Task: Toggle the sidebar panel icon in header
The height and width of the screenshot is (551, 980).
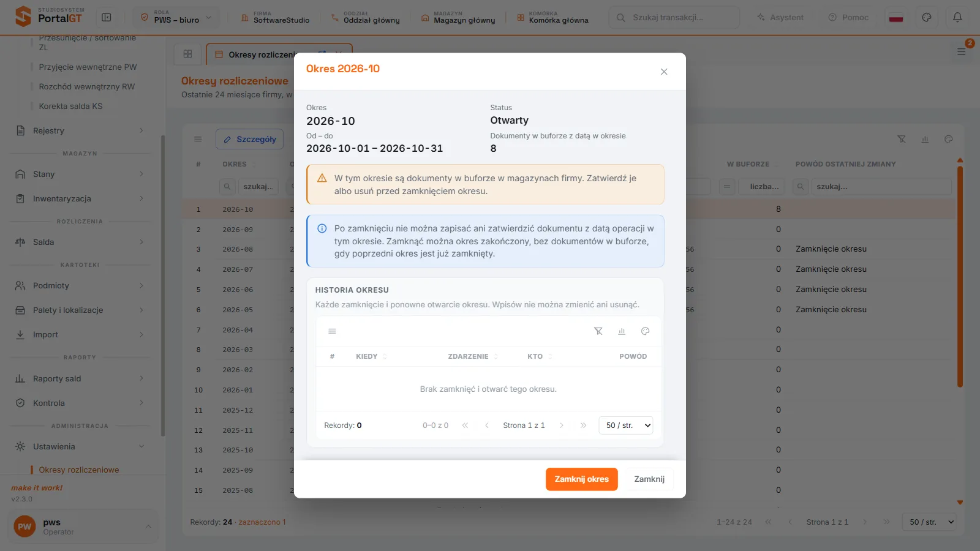Action: 107,17
